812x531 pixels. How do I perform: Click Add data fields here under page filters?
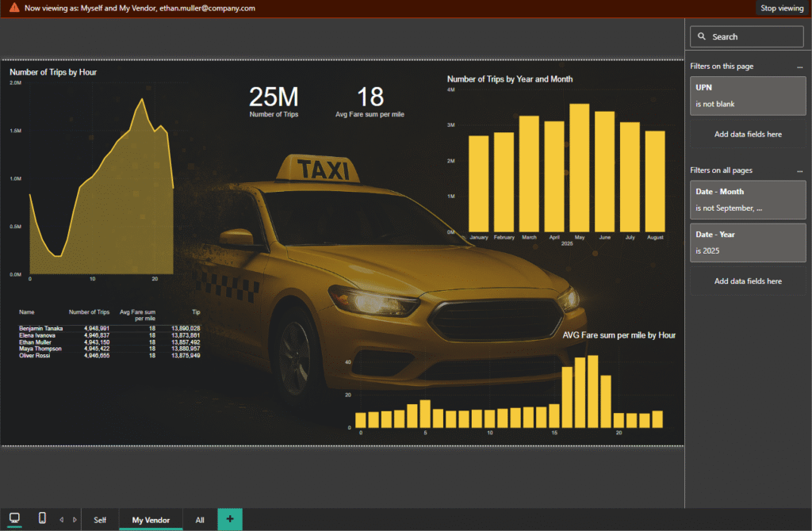(748, 134)
